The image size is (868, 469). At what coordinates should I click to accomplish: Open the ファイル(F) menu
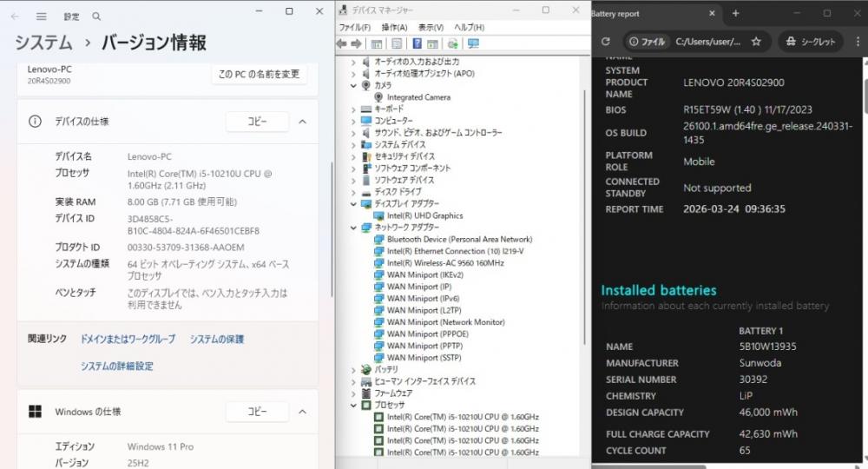point(355,27)
